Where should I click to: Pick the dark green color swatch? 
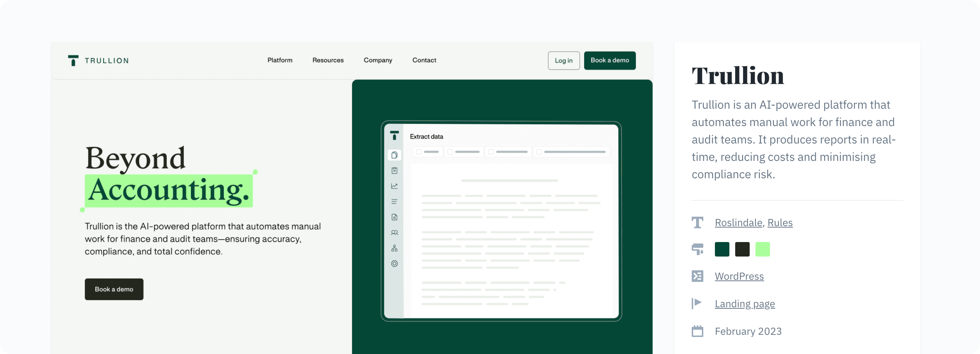[722, 249]
